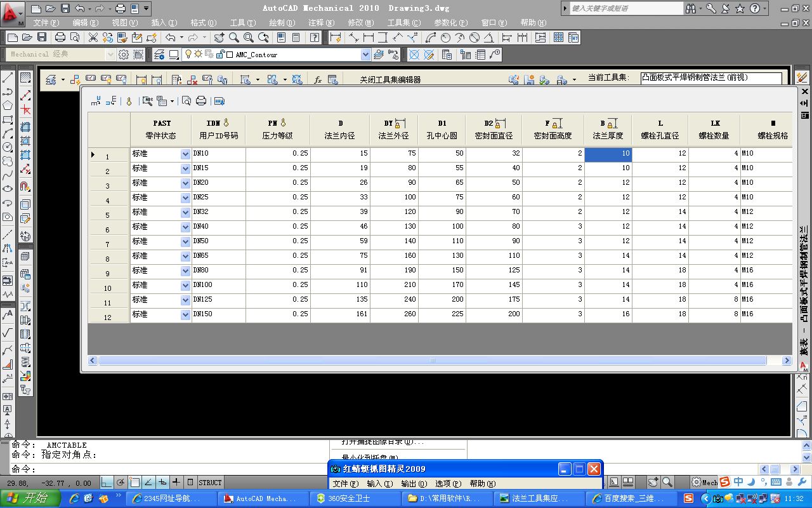Toggle the first blue drafting mode button in status bar

[x=107, y=483]
